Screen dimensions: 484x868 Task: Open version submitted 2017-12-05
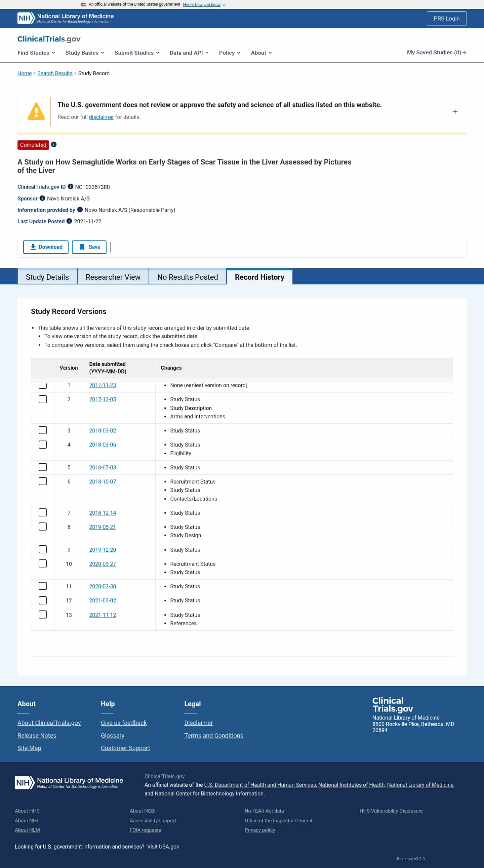click(103, 399)
